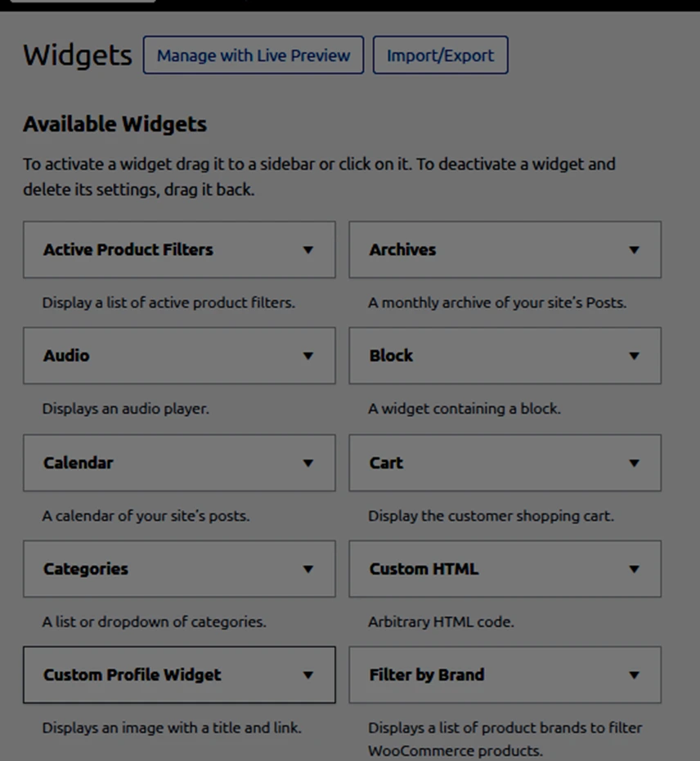Expand the Block widget
The height and width of the screenshot is (761, 700).
[x=635, y=356]
